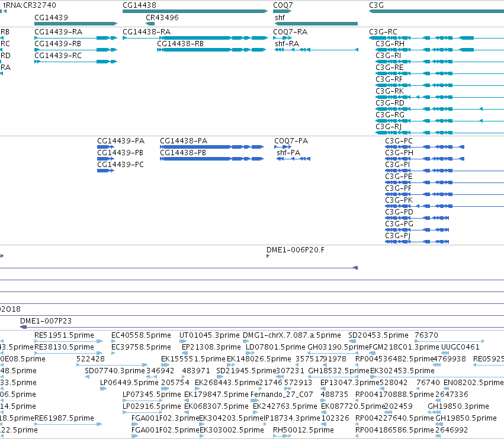
Task: Select protein label CG14438-PA
Action: (184, 141)
